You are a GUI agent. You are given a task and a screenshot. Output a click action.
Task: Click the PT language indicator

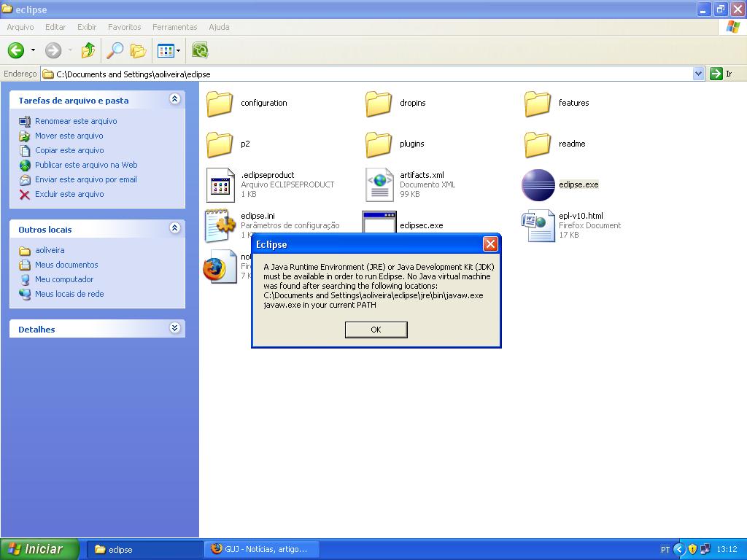coord(665,550)
